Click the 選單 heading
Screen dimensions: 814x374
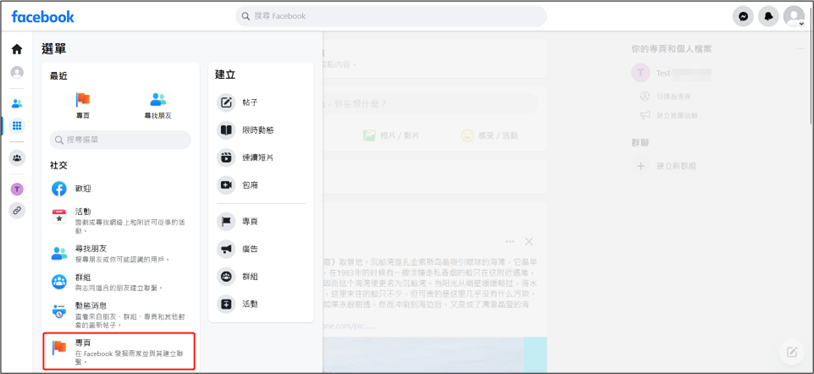pyautogui.click(x=54, y=49)
